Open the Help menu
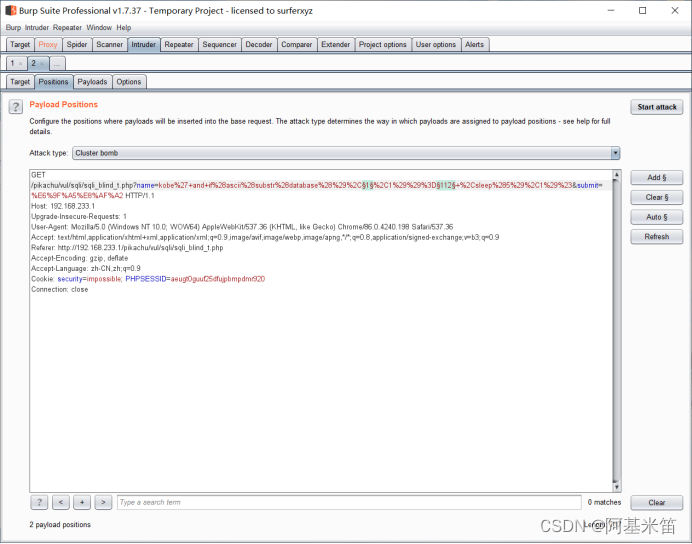The height and width of the screenshot is (544, 692). [x=124, y=27]
